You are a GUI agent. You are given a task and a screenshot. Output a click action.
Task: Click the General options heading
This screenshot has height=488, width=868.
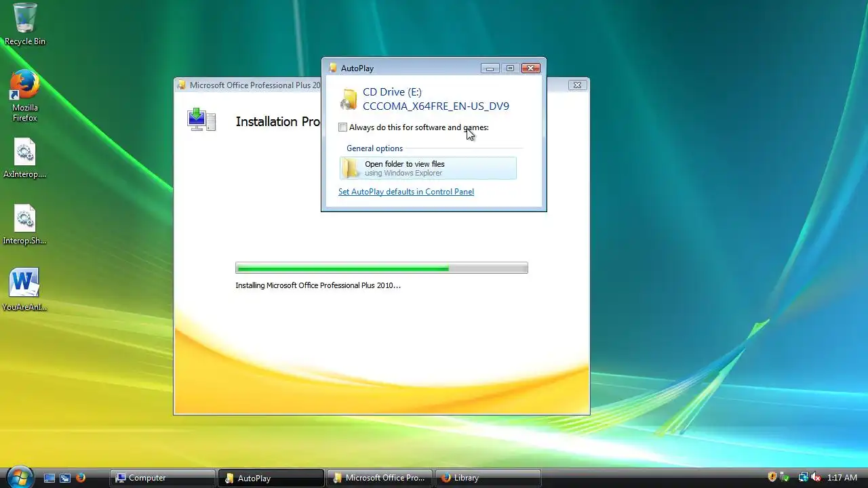click(x=374, y=148)
